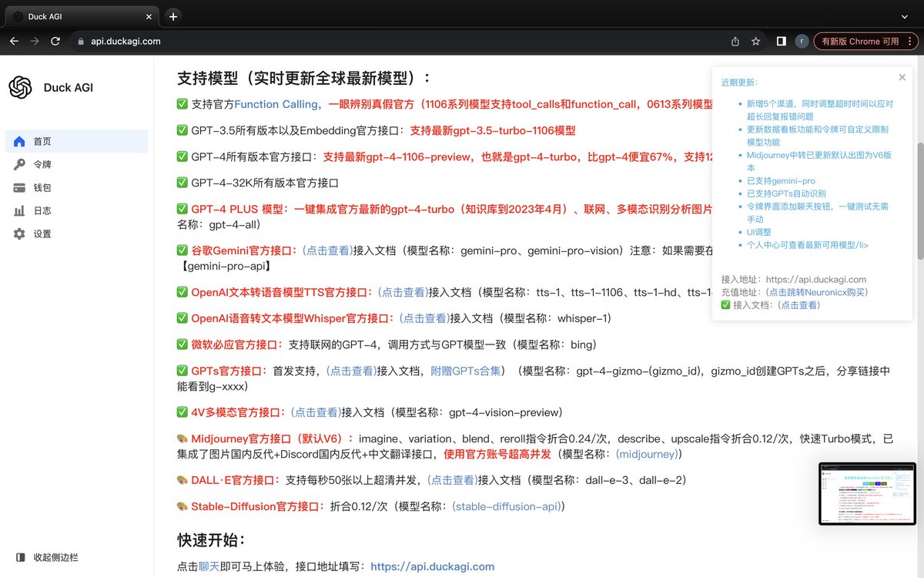This screenshot has height=578, width=924.
Task: Click the browser forward arrow
Action: click(x=35, y=42)
